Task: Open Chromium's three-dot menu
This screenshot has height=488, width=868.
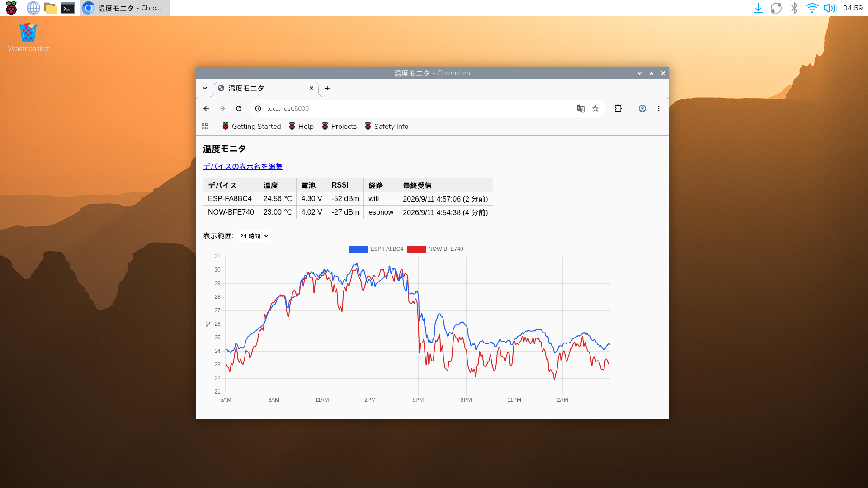Action: 659,108
